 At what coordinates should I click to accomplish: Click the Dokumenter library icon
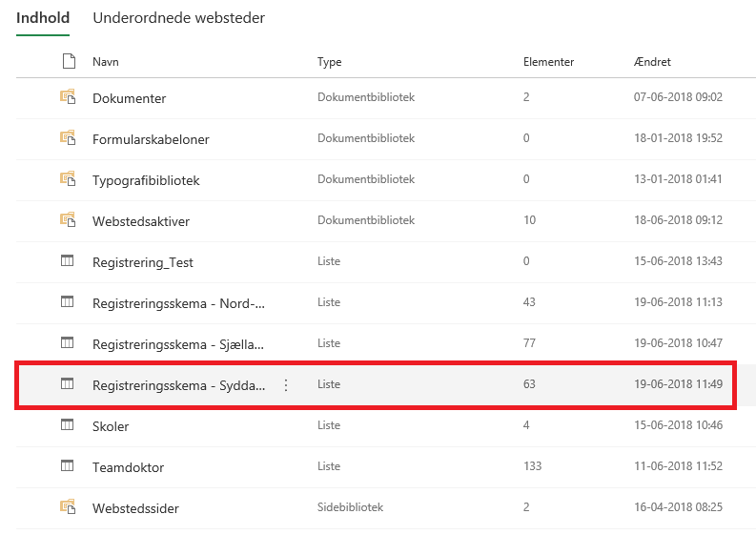point(68,97)
